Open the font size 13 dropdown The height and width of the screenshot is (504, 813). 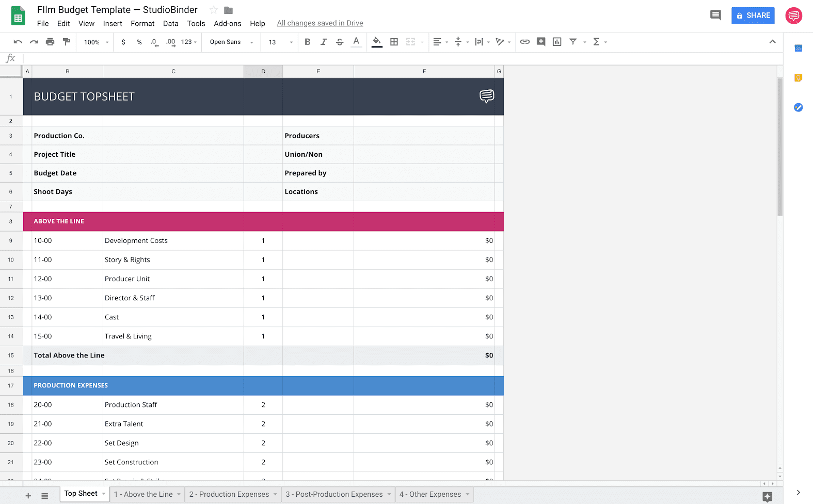(280, 42)
